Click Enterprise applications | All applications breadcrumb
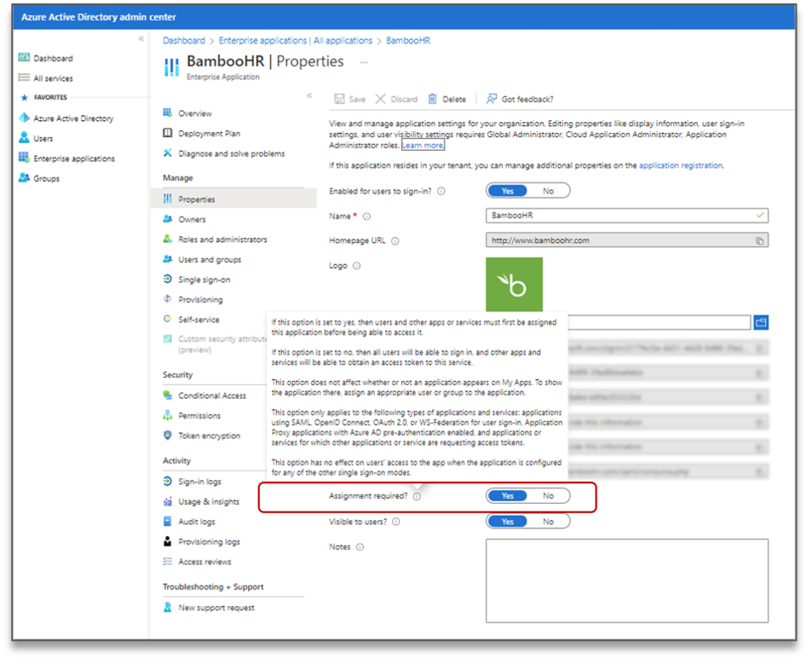The height and width of the screenshot is (664, 812). coord(295,41)
